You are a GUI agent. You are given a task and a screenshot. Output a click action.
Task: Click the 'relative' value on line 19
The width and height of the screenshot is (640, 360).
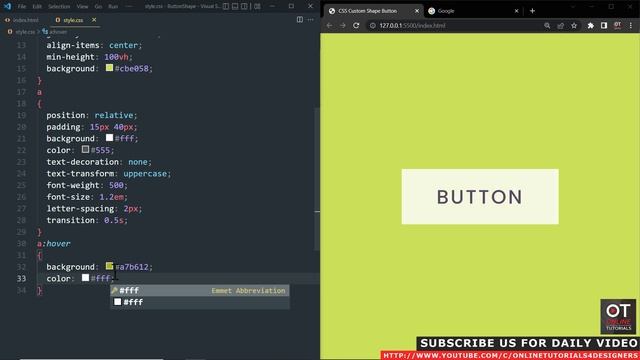pyautogui.click(x=114, y=115)
